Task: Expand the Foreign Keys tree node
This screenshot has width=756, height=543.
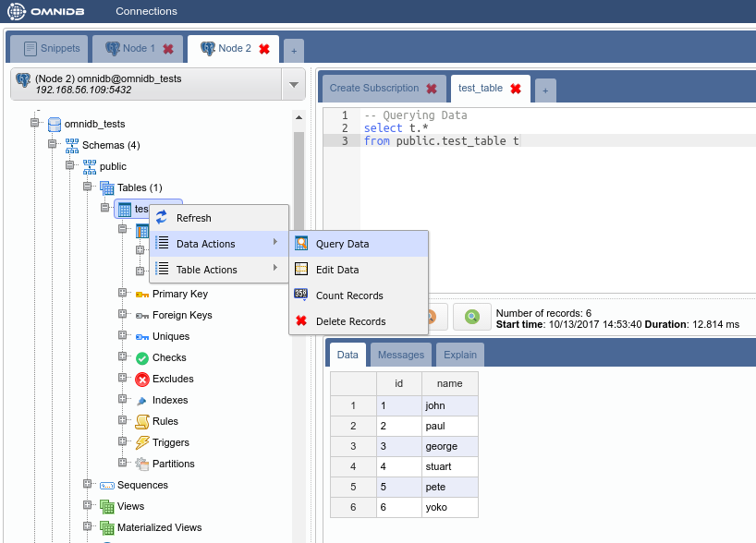Action: click(x=122, y=315)
